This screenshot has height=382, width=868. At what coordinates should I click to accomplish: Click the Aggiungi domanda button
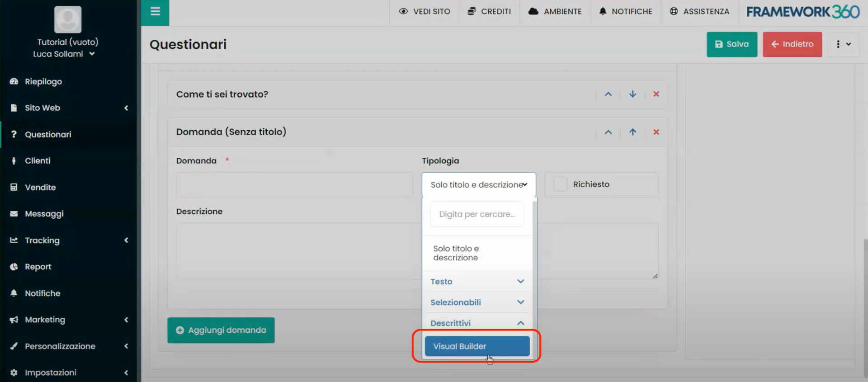click(221, 330)
